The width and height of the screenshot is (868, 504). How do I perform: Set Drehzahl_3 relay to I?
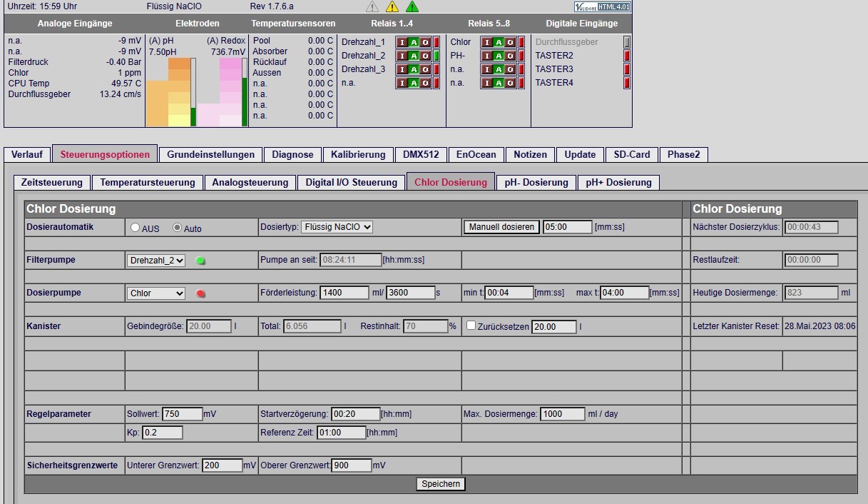(x=402, y=69)
